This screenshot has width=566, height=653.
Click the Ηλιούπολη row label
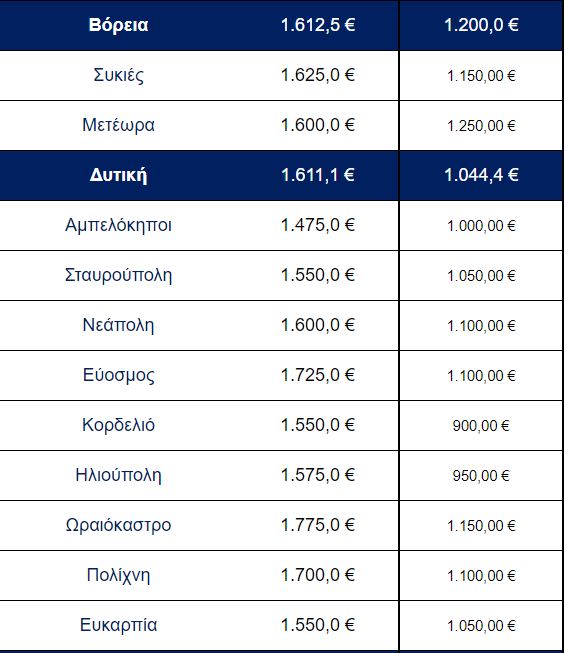click(x=118, y=475)
